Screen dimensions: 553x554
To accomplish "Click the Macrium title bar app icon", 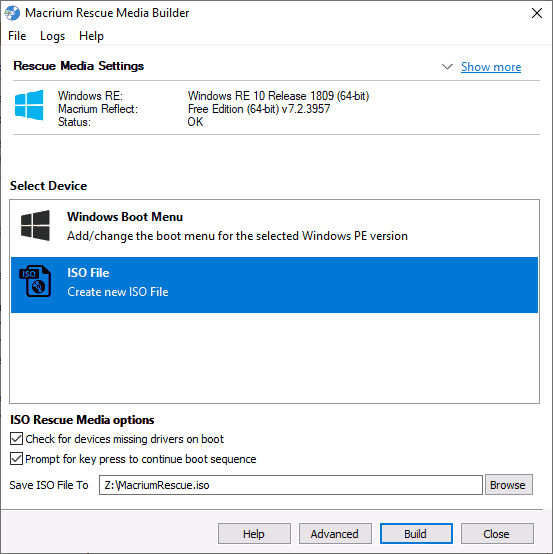I will pyautogui.click(x=12, y=13).
